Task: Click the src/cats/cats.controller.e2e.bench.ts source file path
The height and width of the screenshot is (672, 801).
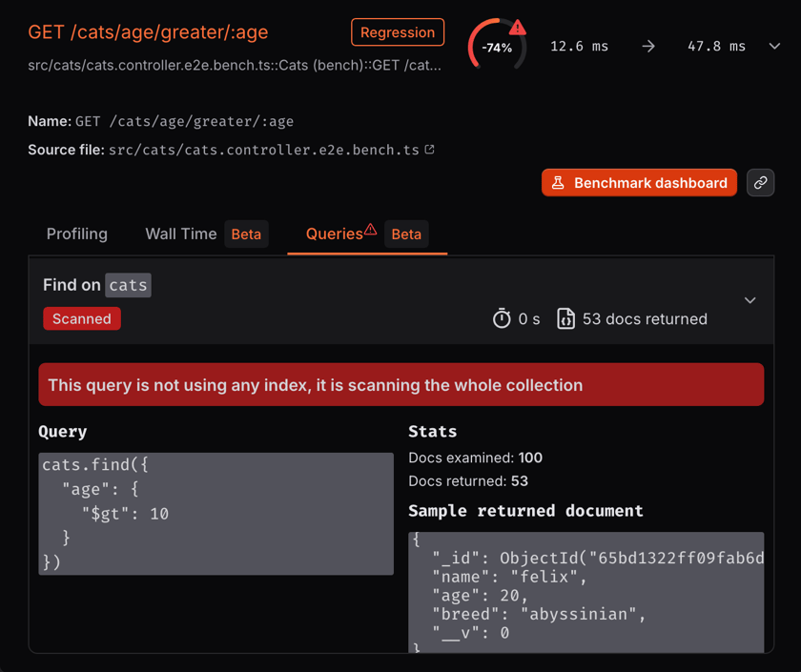Action: coord(263,150)
